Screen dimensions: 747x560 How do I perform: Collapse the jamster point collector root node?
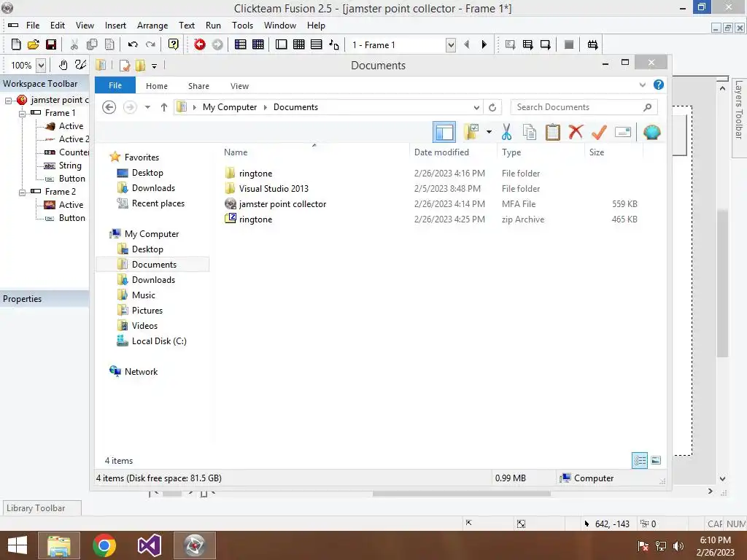[x=8, y=101]
